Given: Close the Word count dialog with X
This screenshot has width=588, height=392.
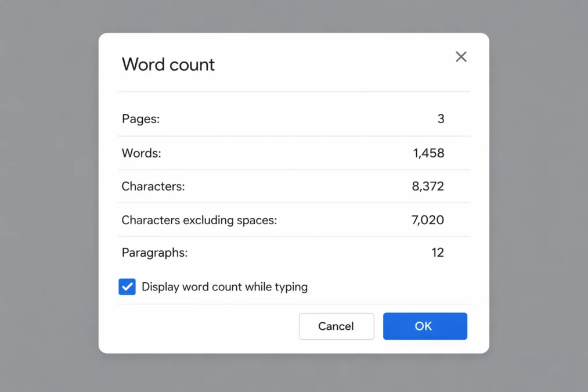Looking at the screenshot, I should (x=461, y=57).
